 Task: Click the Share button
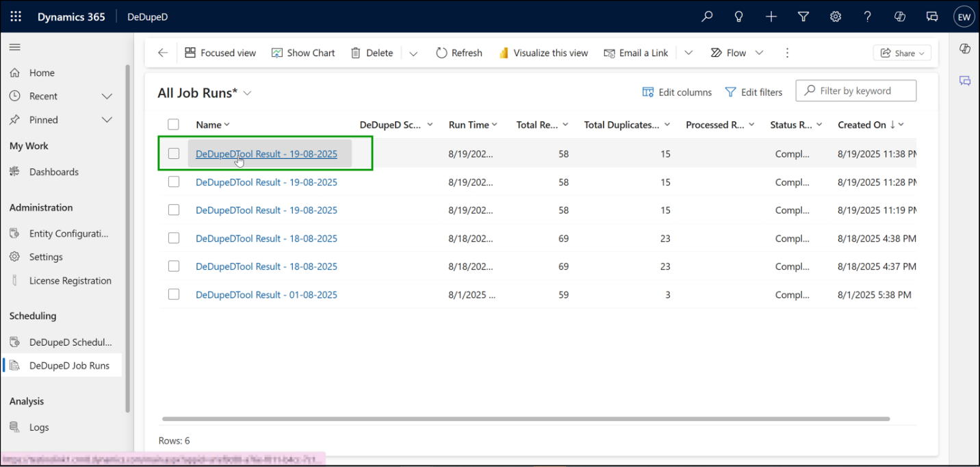tap(902, 52)
